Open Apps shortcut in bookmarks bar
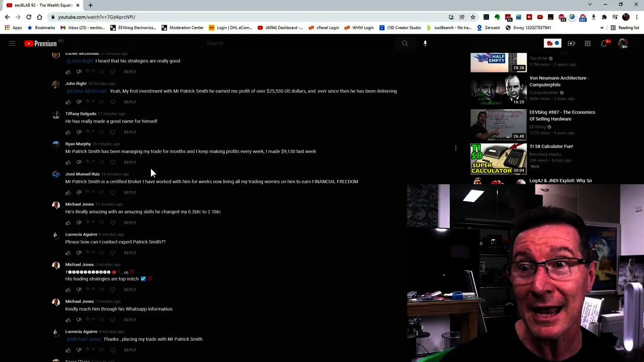Viewport: 644px width, 362px height. click(13, 28)
